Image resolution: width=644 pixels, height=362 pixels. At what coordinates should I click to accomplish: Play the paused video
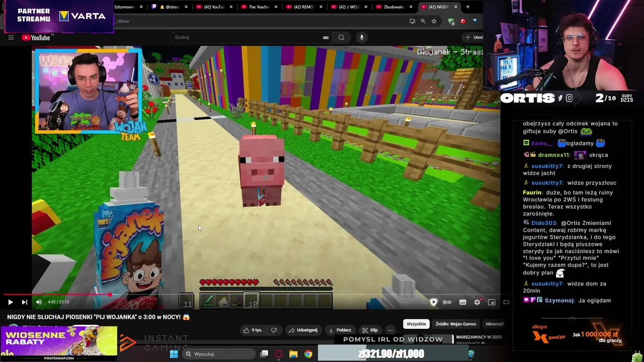(x=10, y=302)
